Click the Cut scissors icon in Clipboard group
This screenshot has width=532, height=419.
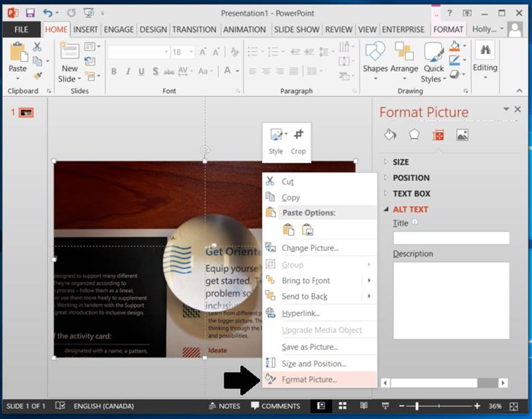(x=37, y=46)
